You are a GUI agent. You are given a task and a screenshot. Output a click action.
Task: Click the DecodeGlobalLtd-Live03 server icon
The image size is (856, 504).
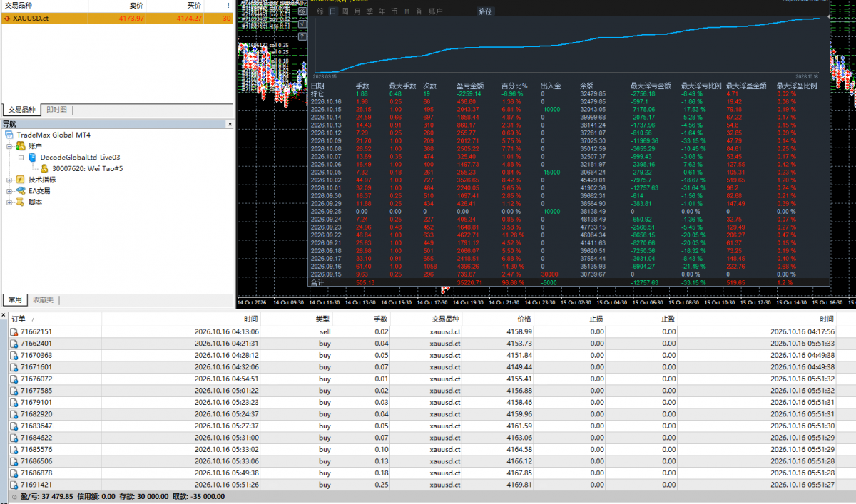pos(32,158)
